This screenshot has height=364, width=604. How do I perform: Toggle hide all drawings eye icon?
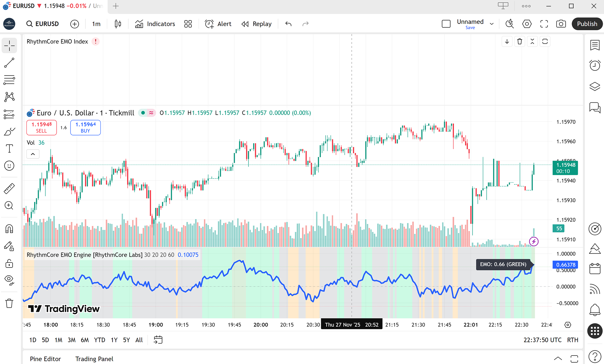click(9, 280)
